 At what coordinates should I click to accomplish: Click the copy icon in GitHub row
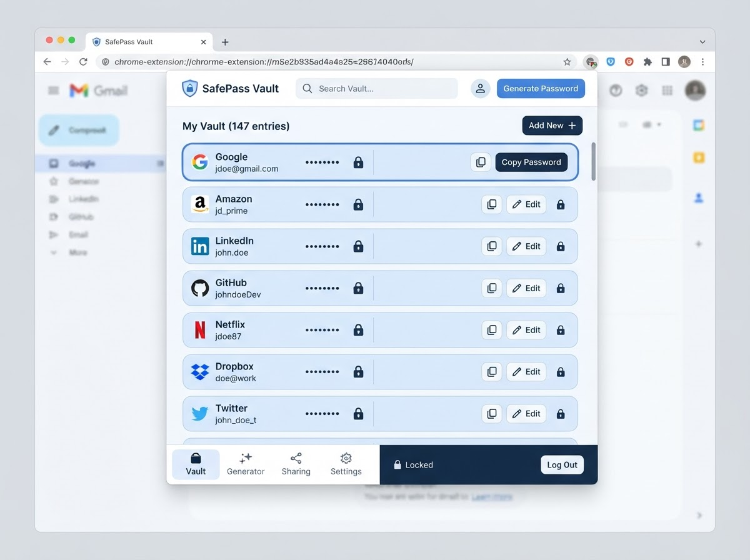492,288
